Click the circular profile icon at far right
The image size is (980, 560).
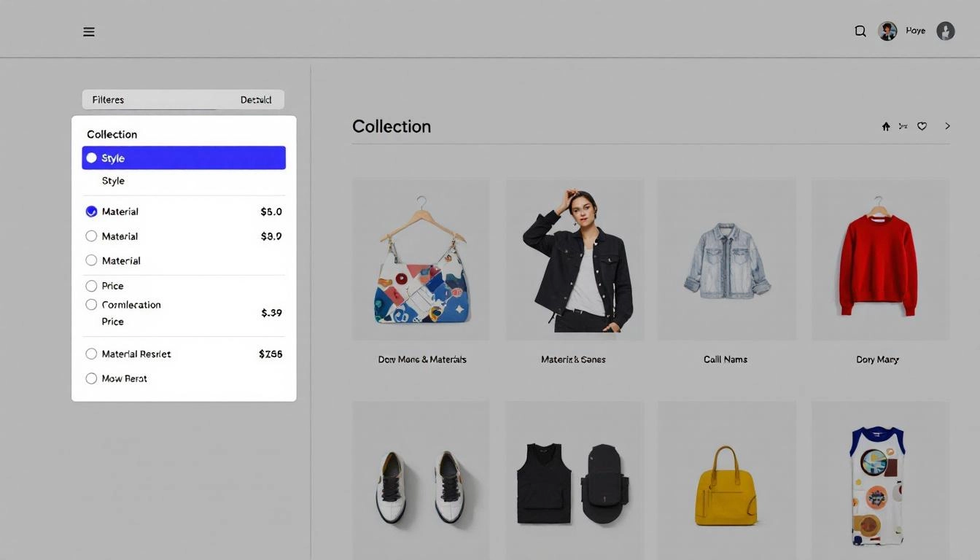[945, 31]
